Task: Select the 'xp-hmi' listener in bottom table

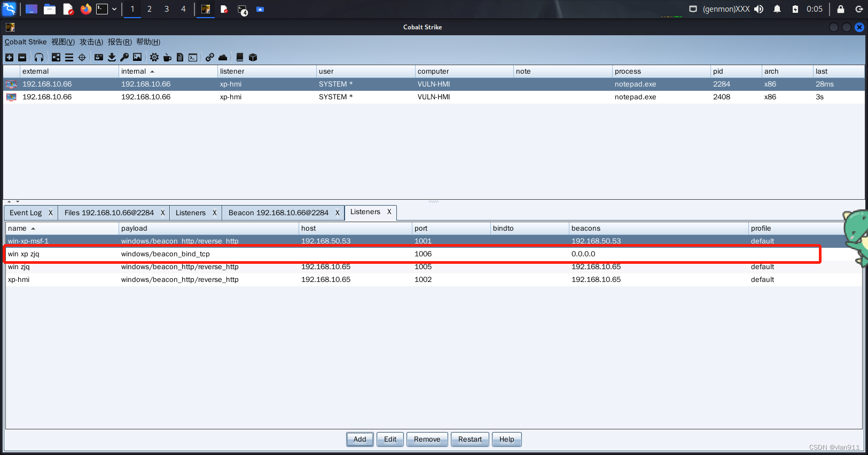Action: point(434,280)
